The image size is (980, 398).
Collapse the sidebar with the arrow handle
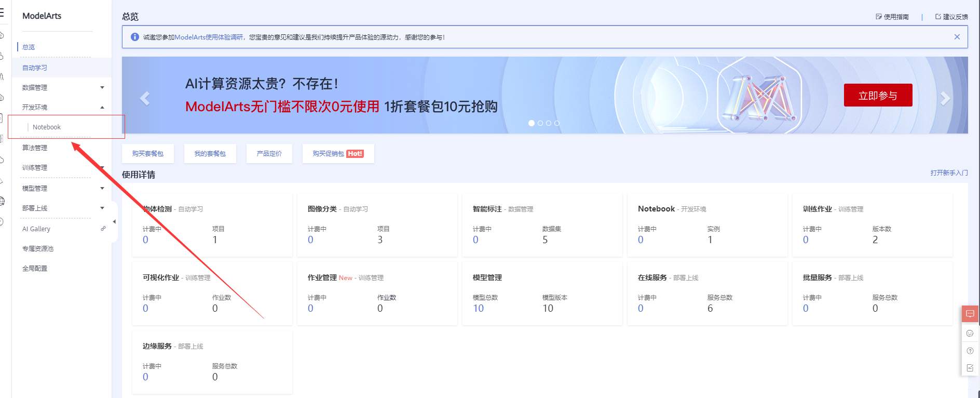pyautogui.click(x=114, y=222)
